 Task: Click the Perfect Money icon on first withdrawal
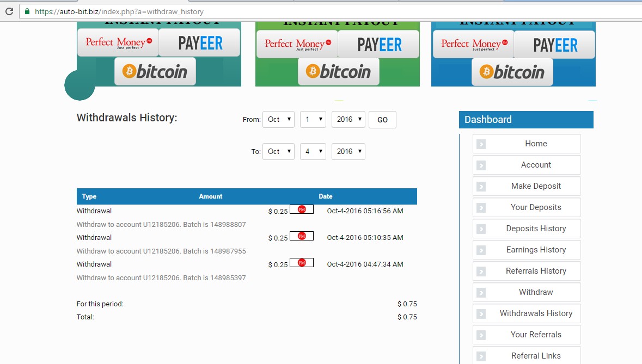point(302,209)
